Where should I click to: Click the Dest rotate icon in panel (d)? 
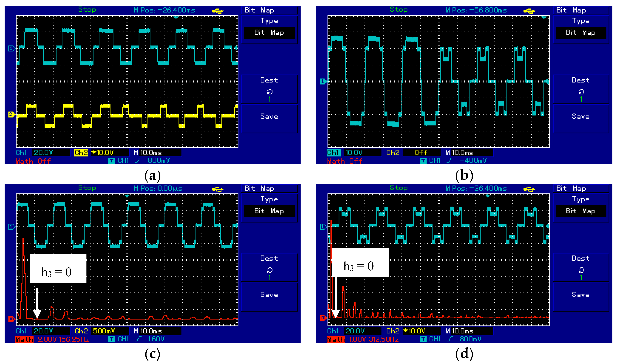coord(581,270)
